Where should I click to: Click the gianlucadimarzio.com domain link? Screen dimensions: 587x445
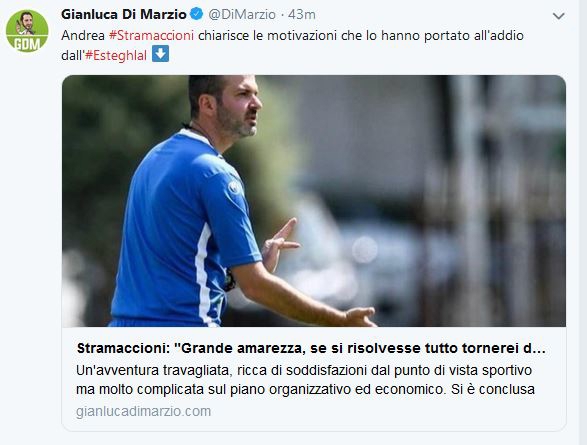coord(143,411)
